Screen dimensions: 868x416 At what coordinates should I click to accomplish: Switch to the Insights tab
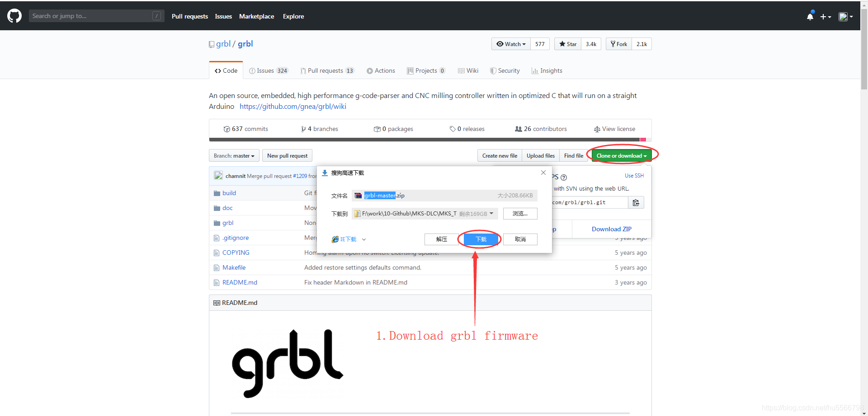(x=547, y=70)
